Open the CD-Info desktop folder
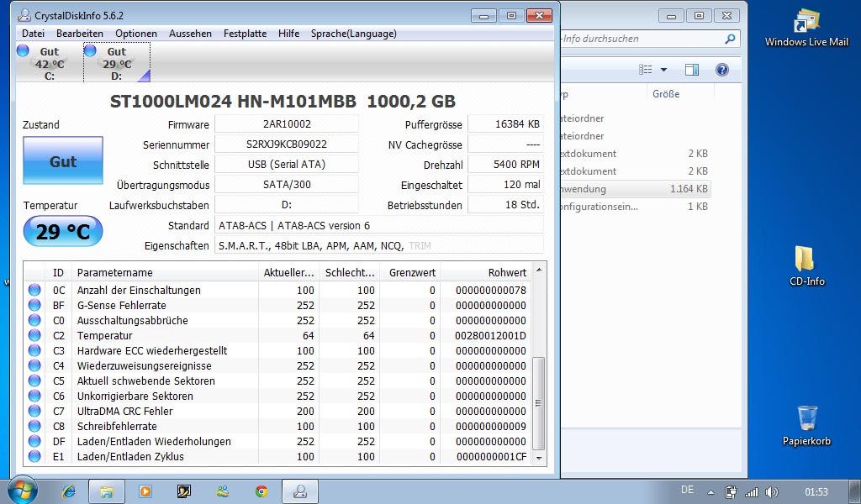Viewport: 861px width, 504px height. tap(806, 266)
